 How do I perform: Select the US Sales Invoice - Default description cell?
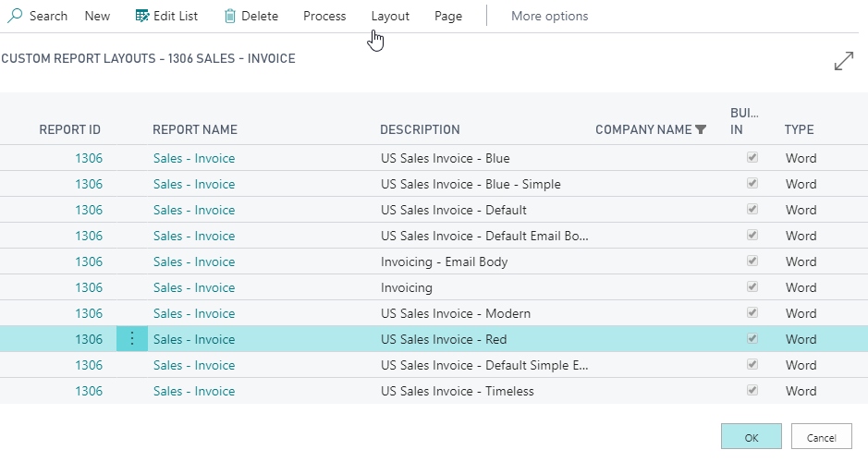coord(454,210)
